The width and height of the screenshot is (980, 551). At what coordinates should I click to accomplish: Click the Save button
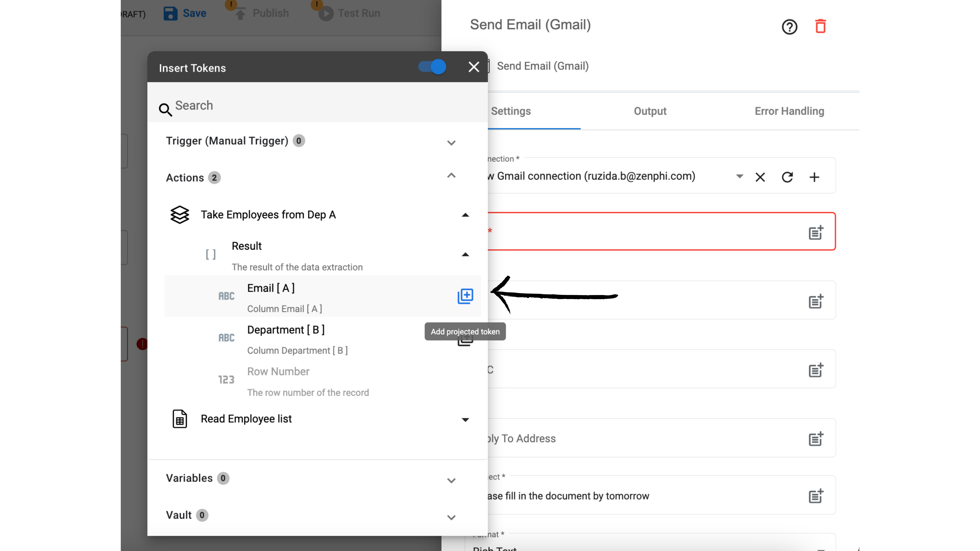click(185, 13)
